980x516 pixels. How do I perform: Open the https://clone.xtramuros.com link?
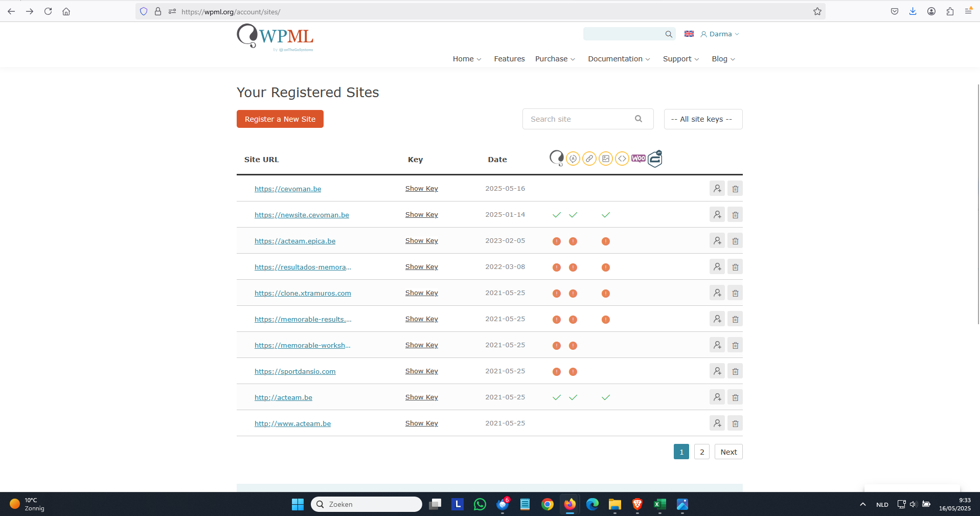303,293
